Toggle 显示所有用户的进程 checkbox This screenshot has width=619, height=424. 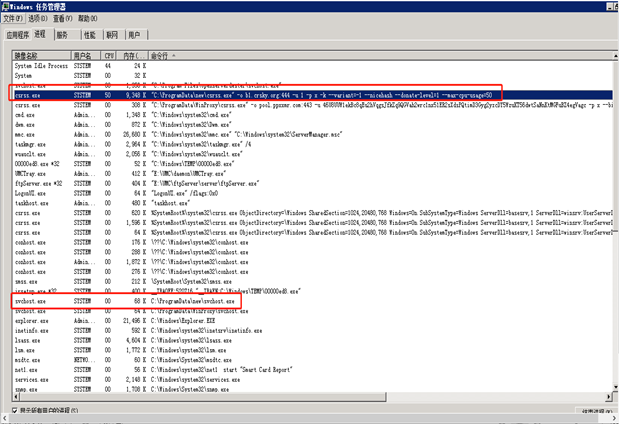coord(14,410)
